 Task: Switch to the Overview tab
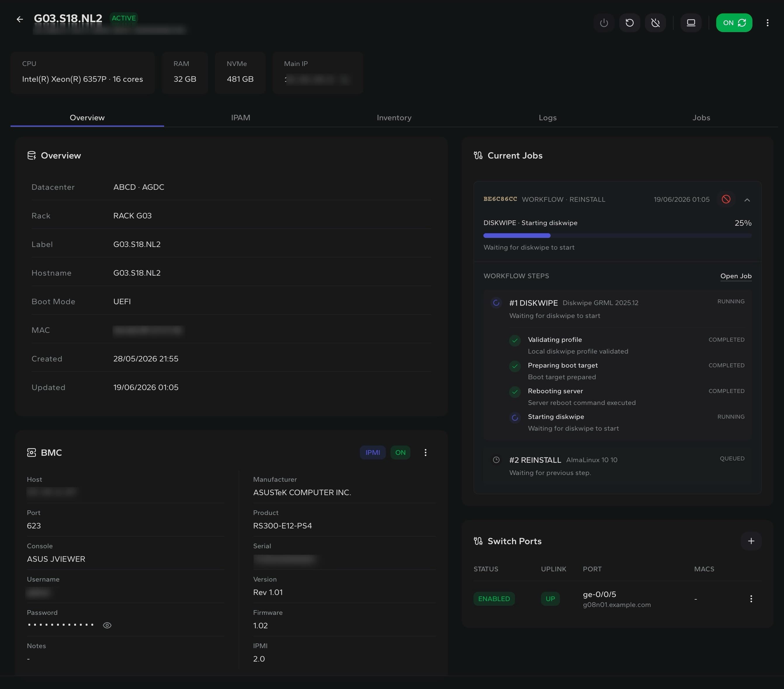pyautogui.click(x=87, y=118)
